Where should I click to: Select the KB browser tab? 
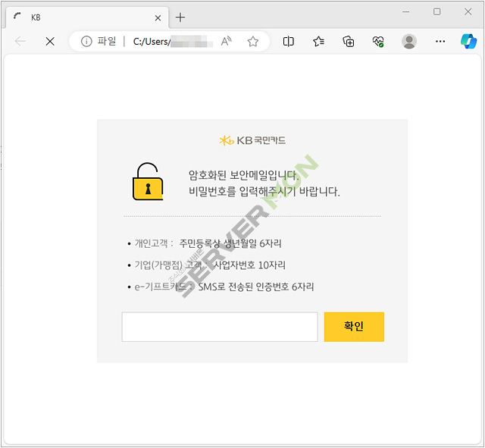[x=87, y=17]
